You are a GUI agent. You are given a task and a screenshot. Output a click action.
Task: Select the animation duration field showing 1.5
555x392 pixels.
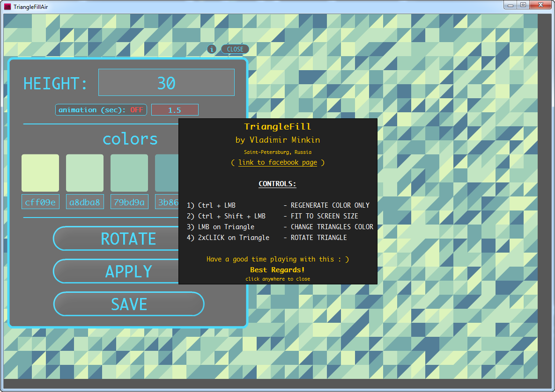(175, 109)
